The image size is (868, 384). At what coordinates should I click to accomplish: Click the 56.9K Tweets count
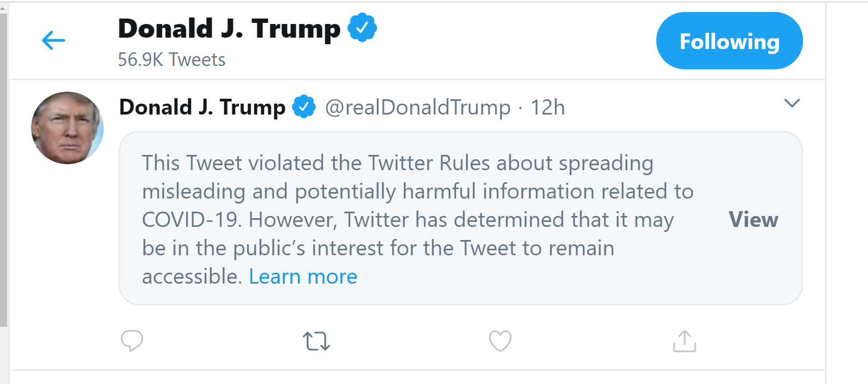pos(171,59)
